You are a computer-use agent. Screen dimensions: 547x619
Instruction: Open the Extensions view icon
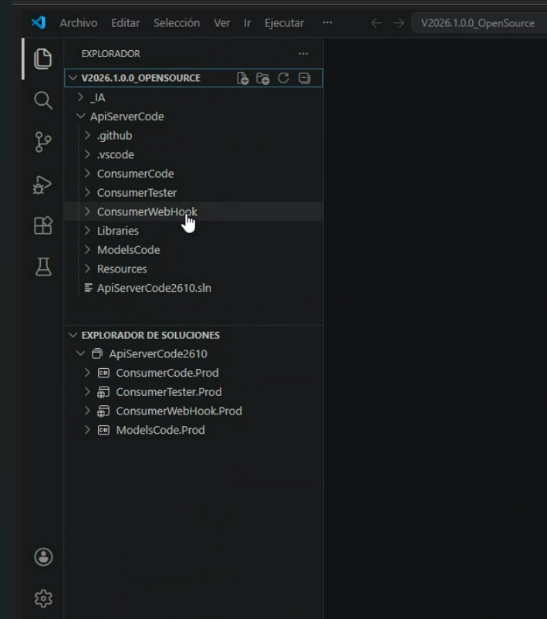pyautogui.click(x=43, y=225)
